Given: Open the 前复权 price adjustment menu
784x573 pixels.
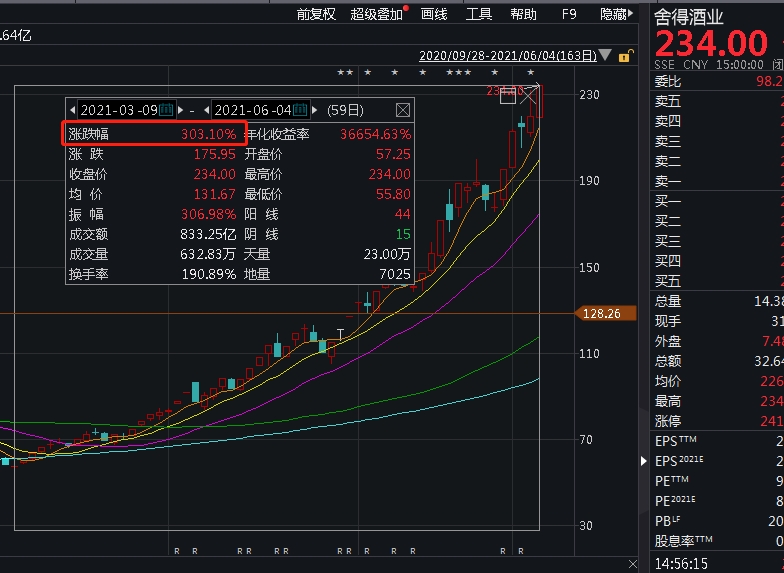Looking at the screenshot, I should pos(316,14).
